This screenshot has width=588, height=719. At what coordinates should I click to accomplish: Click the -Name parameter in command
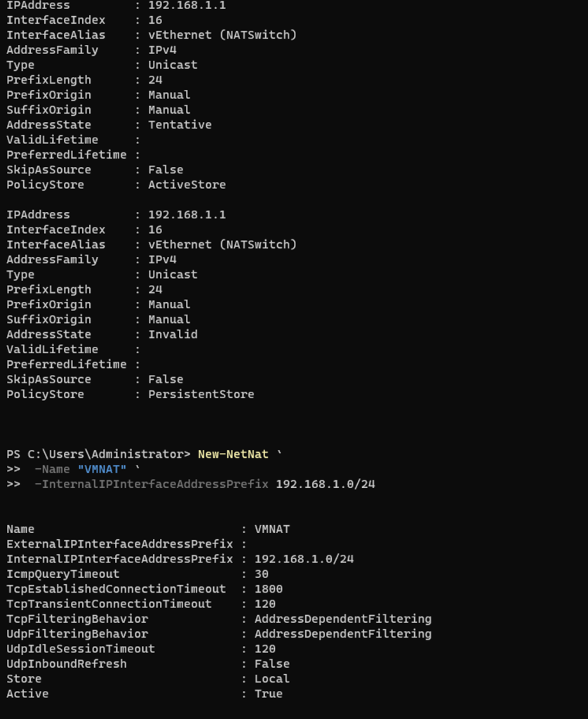tap(53, 469)
